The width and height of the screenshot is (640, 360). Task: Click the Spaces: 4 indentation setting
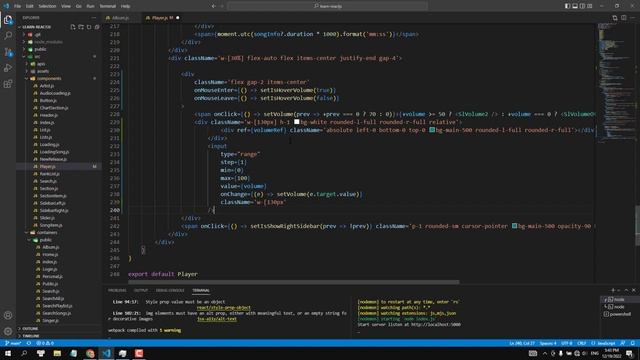(548, 343)
